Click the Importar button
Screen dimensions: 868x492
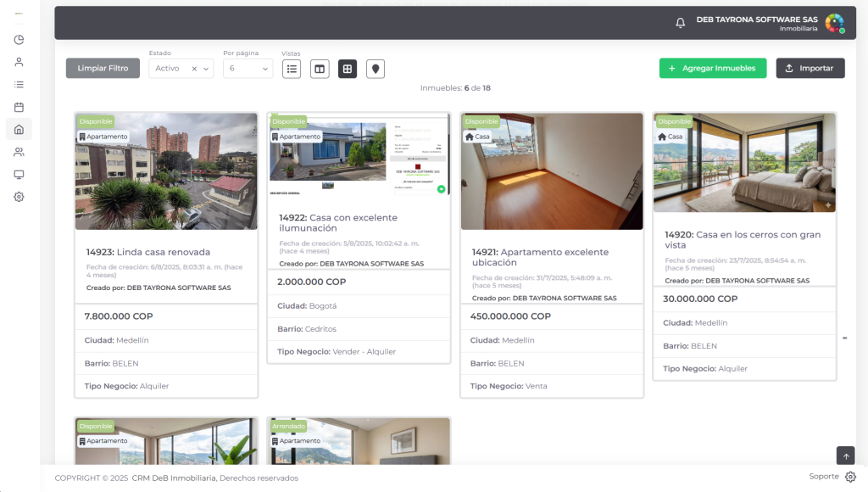click(x=810, y=68)
